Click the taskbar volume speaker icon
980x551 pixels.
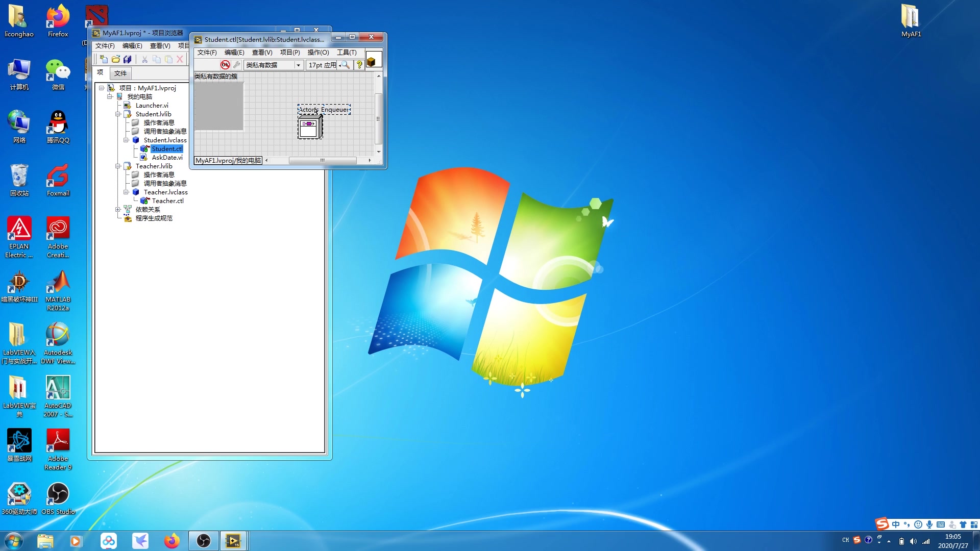913,541
